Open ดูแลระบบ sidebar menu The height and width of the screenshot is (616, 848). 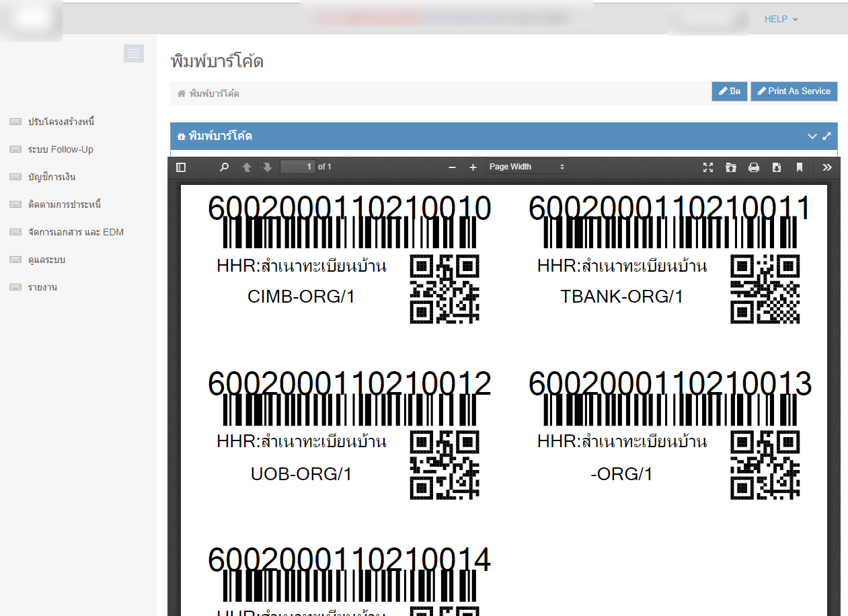pos(46,260)
